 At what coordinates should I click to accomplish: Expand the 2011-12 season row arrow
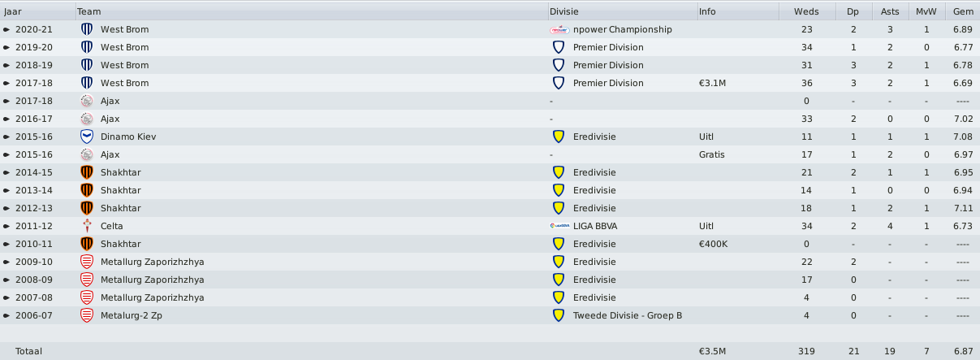pyautogui.click(x=6, y=226)
